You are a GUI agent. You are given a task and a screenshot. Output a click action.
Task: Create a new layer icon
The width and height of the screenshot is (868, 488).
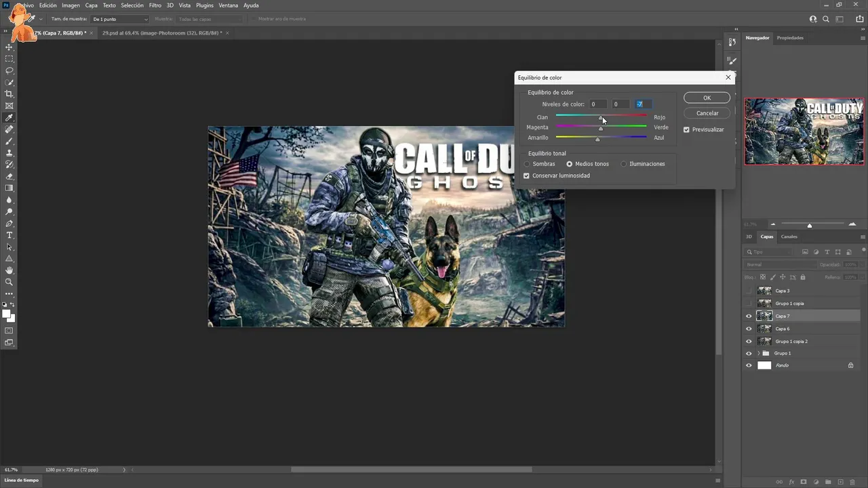840,482
